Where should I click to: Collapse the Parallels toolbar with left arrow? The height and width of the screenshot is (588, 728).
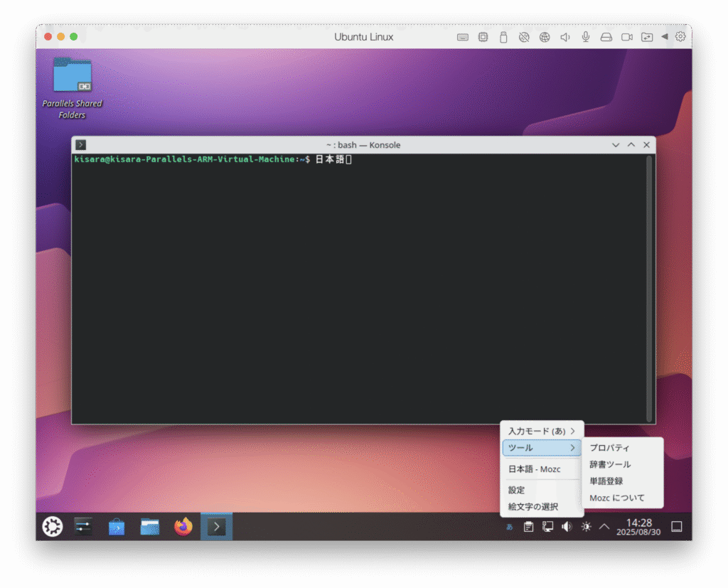(x=665, y=37)
